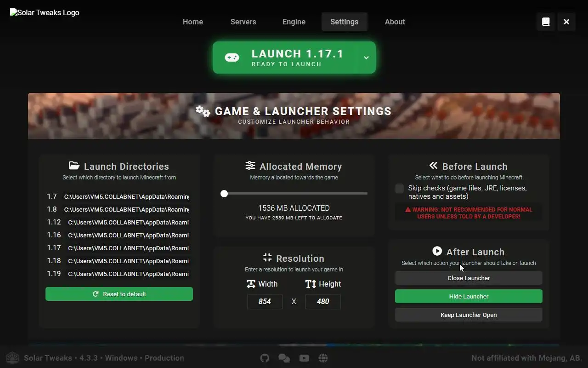Click the '1536 MB ALLOCATED' text
Viewport: 588px width, 368px height.
[294, 208]
